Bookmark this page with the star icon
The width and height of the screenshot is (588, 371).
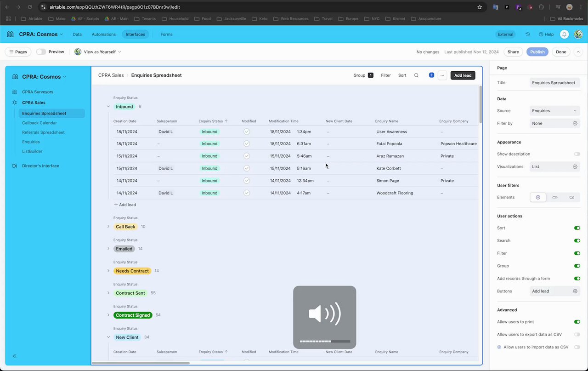(480, 7)
